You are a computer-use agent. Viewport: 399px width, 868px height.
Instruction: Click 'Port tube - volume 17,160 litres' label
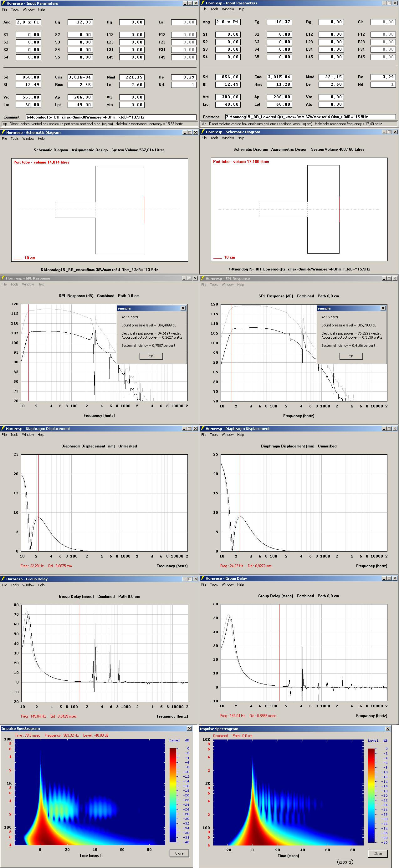(241, 161)
